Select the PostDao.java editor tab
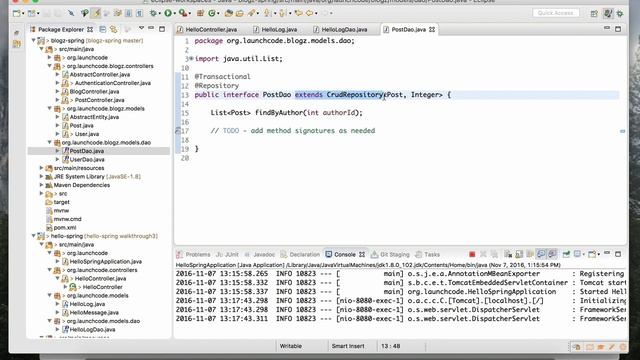This screenshot has width=640, height=360. coord(408,29)
